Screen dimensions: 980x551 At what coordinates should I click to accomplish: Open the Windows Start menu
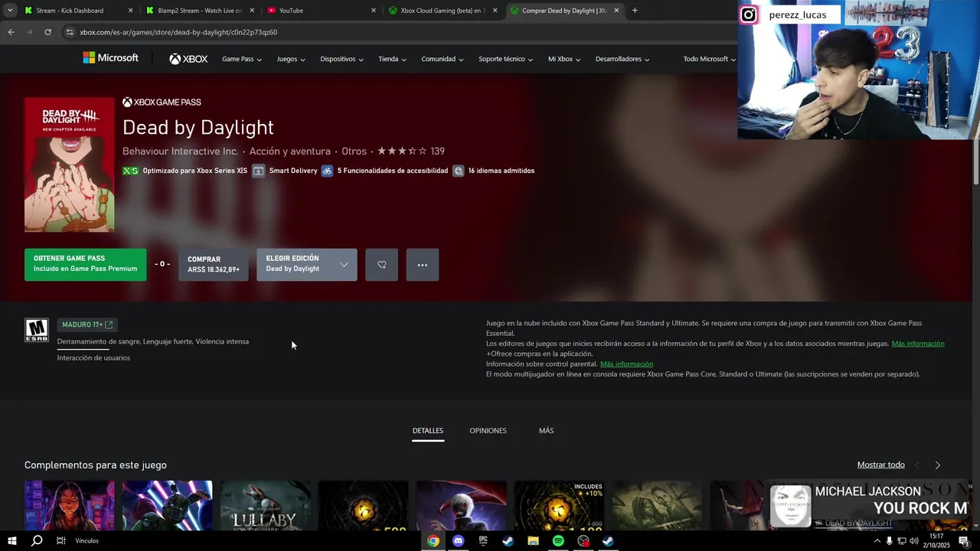tap(11, 541)
